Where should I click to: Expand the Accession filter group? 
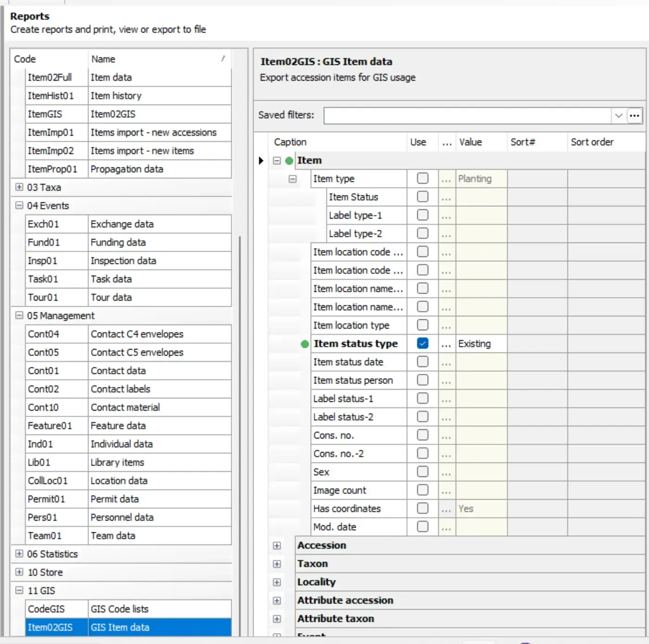(x=277, y=546)
